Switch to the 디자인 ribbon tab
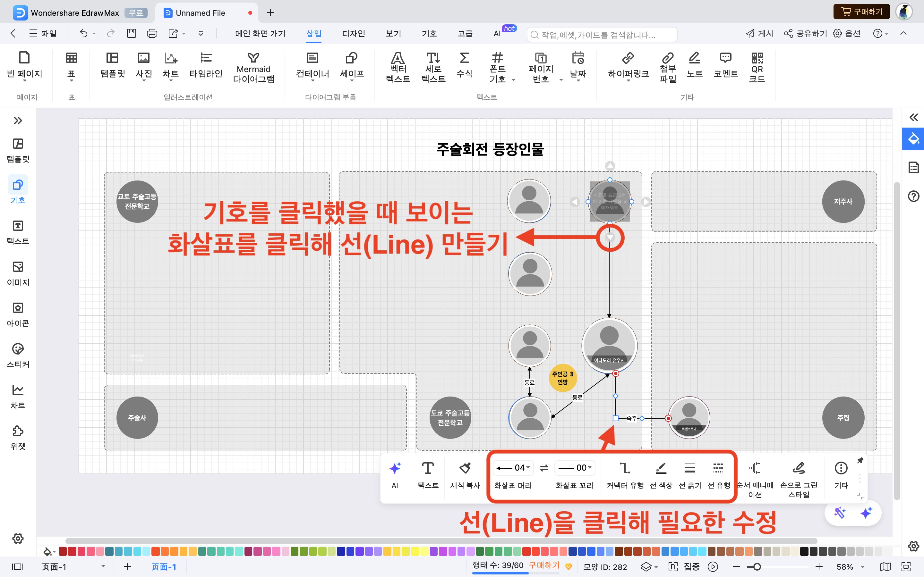The image size is (924, 577). point(353,34)
